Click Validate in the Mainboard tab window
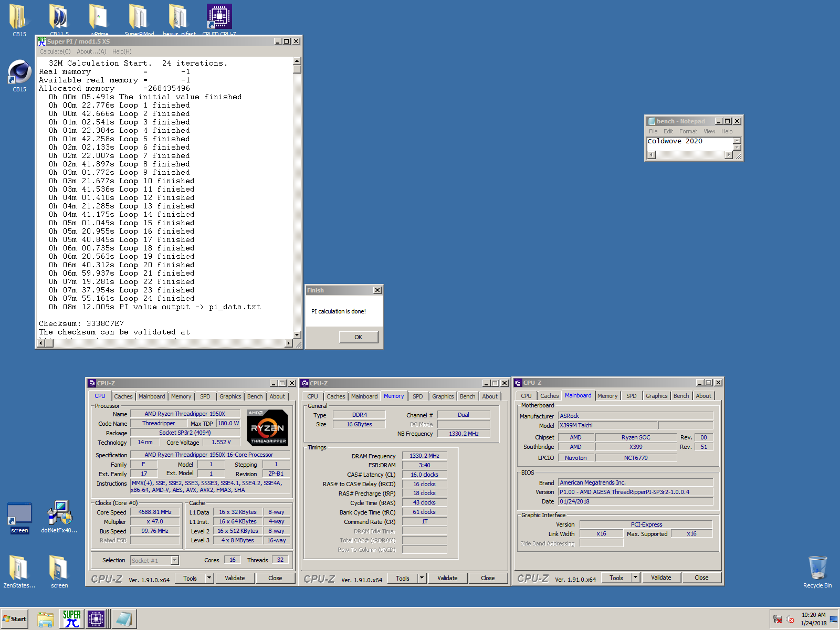Image resolution: width=840 pixels, height=630 pixels. (x=661, y=577)
